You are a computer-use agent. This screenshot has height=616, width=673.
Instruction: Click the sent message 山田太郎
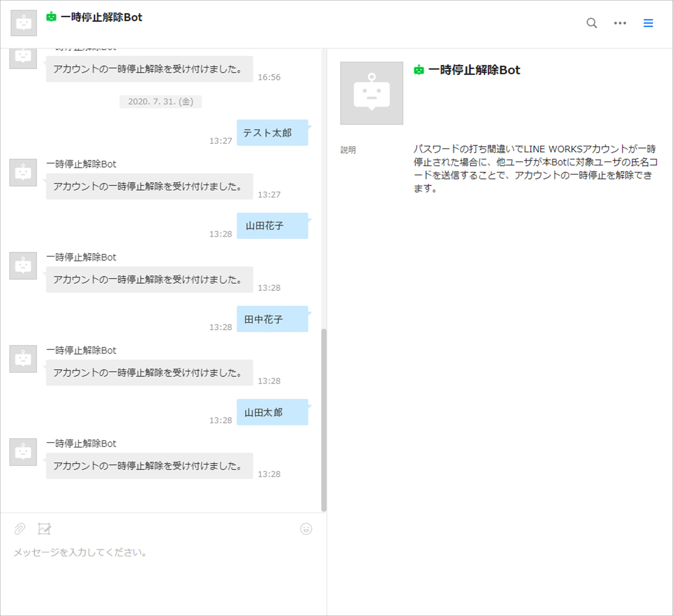(272, 412)
